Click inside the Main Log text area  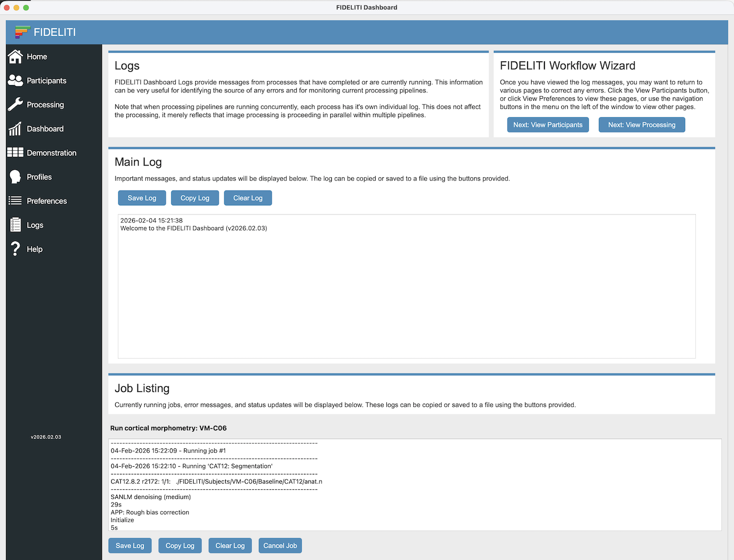click(x=406, y=296)
